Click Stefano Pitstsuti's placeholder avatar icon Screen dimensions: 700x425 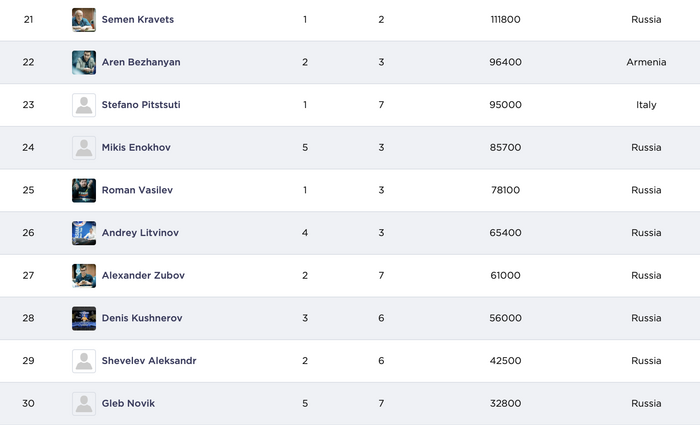pos(84,105)
